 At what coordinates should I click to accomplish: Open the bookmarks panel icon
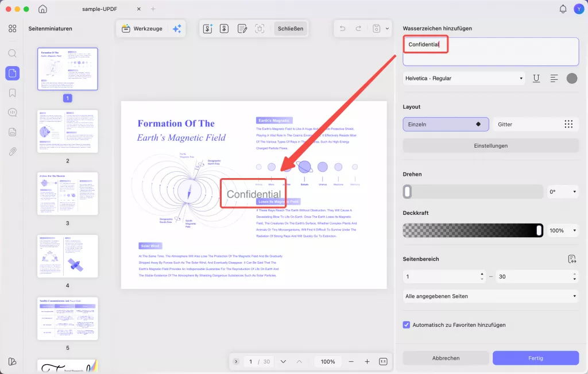[13, 92]
